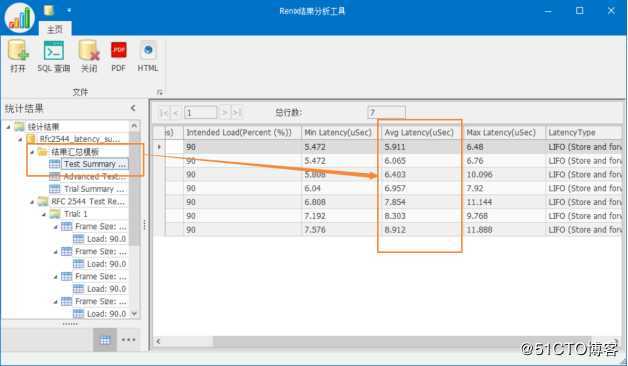This screenshot has height=366, width=628.
Task: Open the navigation overflow ellipsis
Action: pyautogui.click(x=129, y=340)
